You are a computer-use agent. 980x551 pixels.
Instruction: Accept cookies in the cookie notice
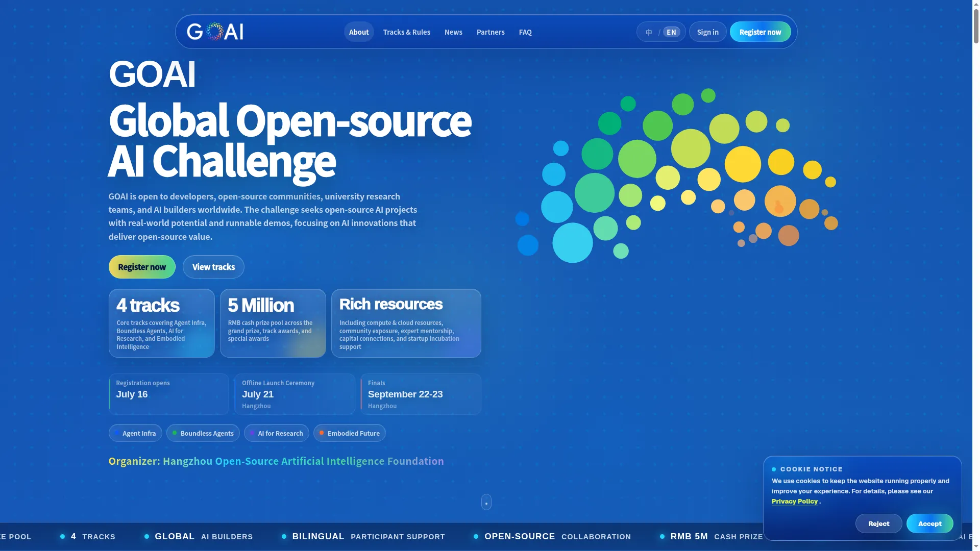(930, 523)
